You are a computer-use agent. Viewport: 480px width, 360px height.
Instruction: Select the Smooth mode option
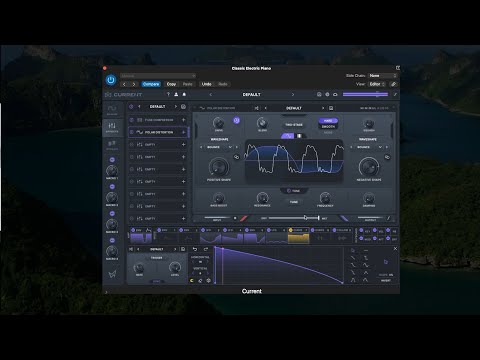(328, 127)
